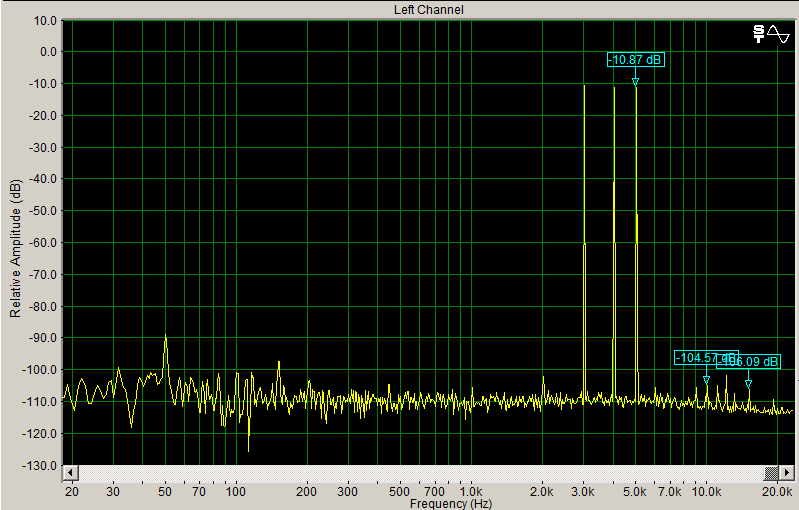
Task: Click the marker triangle on the 5k peak
Action: tap(635, 82)
